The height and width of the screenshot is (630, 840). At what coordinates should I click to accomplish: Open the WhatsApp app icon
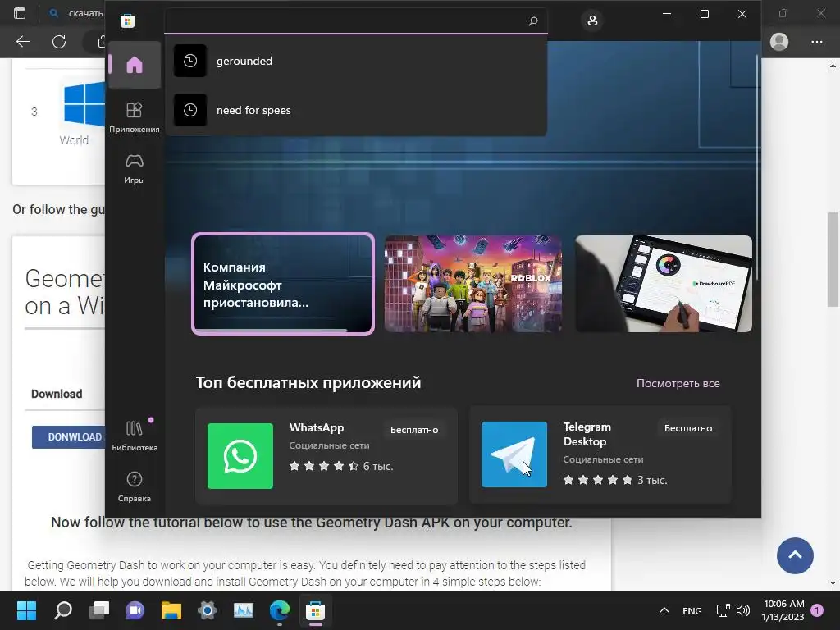[x=240, y=456]
